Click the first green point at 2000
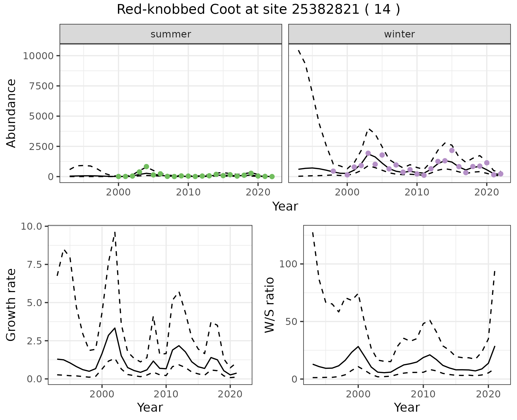Viewport: 517px width, 420px height. pos(118,176)
